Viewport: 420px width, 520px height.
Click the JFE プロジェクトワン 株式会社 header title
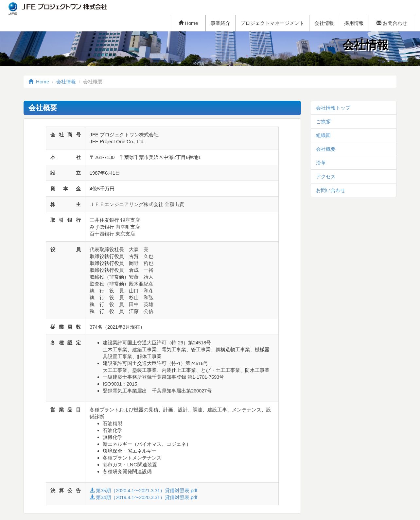[64, 7]
